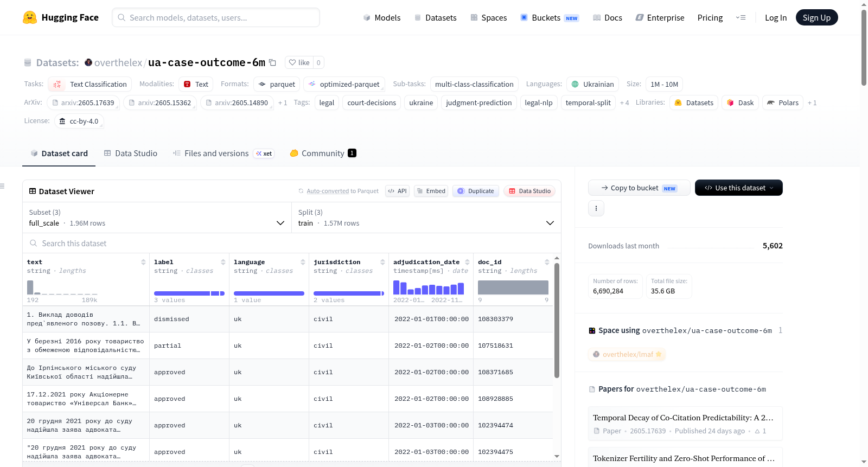Screen dimensions: 868x467
Task: Open the Use this dataset dropdown
Action: [x=739, y=188]
